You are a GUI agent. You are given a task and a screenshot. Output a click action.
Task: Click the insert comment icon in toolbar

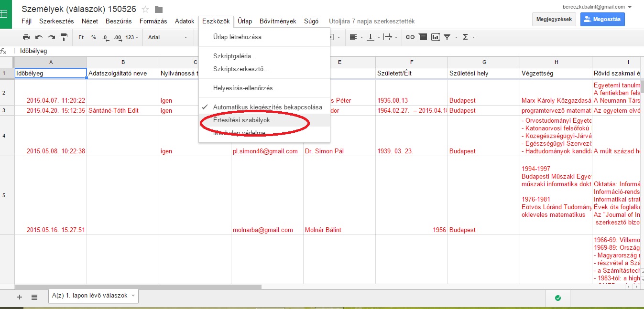click(x=423, y=37)
